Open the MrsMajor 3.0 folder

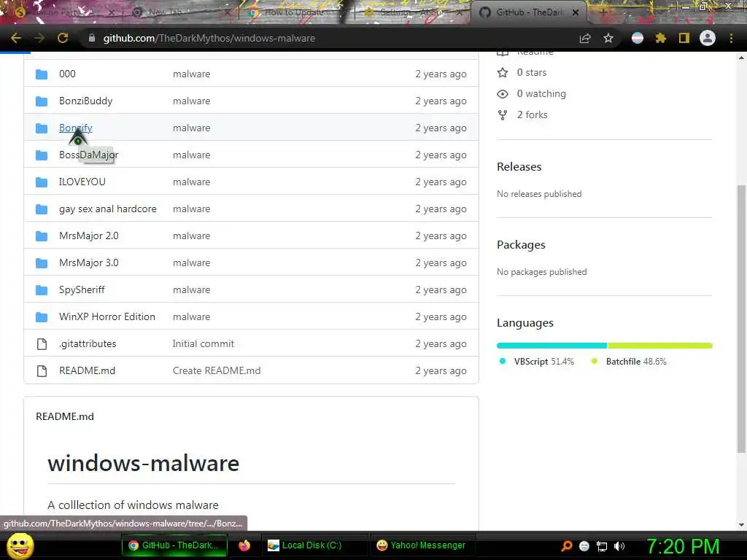(88, 262)
